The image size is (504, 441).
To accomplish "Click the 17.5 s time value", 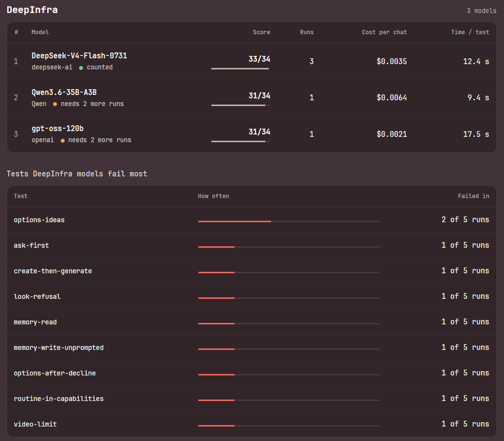I will pos(476,134).
